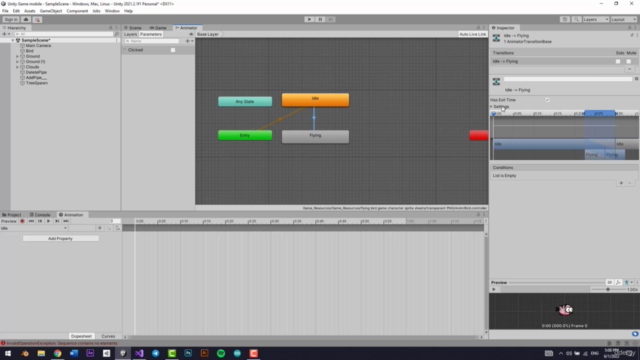Open the Component menu
The height and width of the screenshot is (360, 640).
(x=77, y=11)
